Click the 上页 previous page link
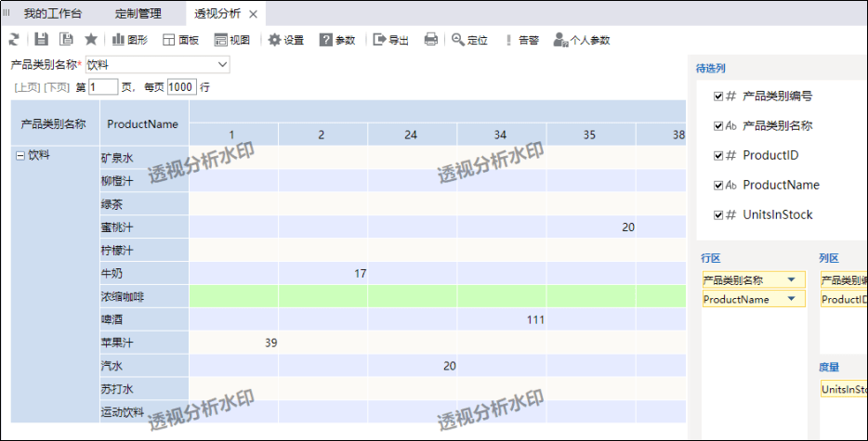The width and height of the screenshot is (868, 441). pos(27,87)
